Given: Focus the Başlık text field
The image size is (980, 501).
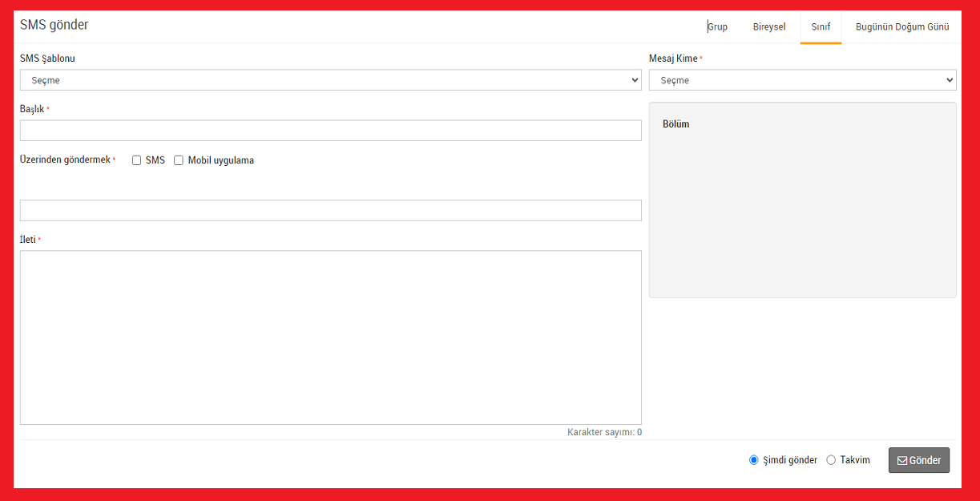Looking at the screenshot, I should [x=330, y=131].
